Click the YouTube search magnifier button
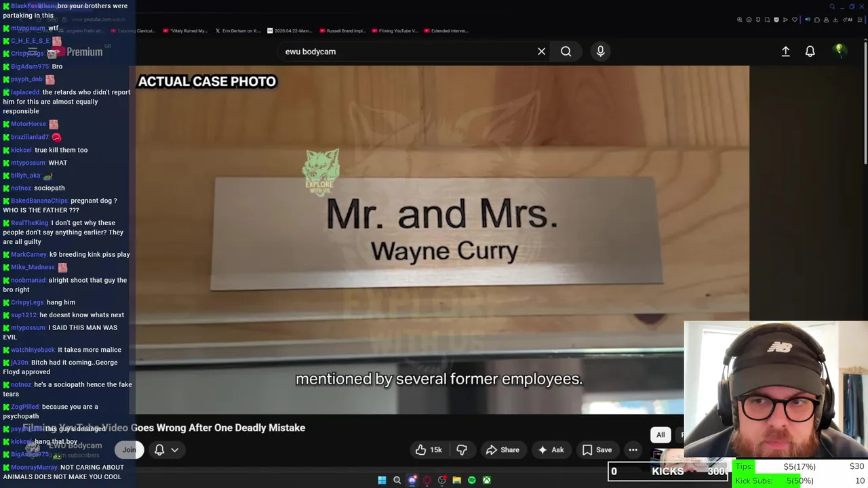The height and width of the screenshot is (488, 868). pos(566,52)
